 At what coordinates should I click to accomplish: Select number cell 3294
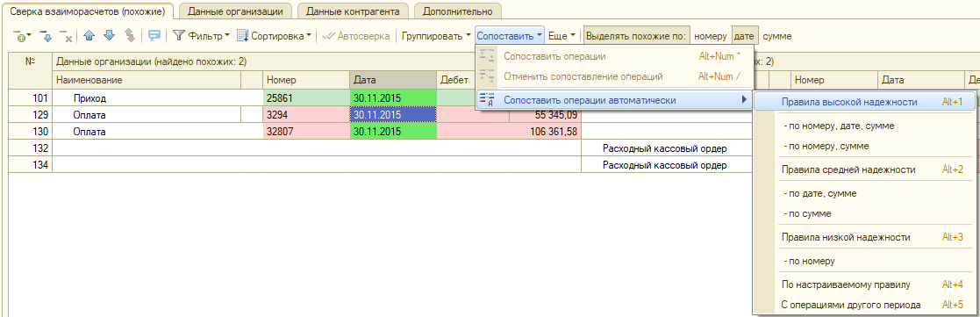305,115
